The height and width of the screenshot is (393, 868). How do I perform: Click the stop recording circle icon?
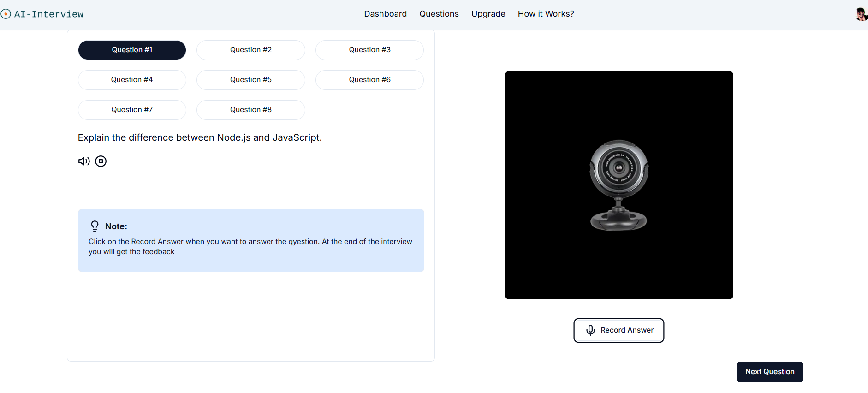click(x=101, y=161)
